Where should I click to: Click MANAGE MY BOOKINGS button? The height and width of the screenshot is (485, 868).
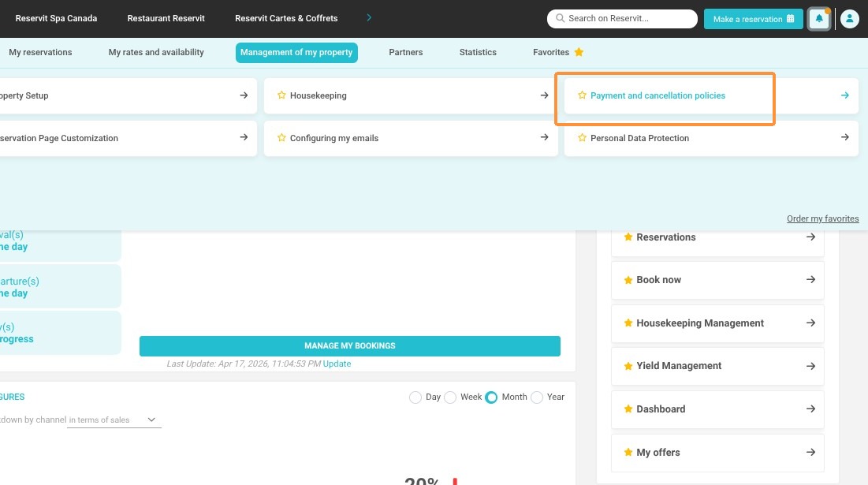[x=350, y=345]
